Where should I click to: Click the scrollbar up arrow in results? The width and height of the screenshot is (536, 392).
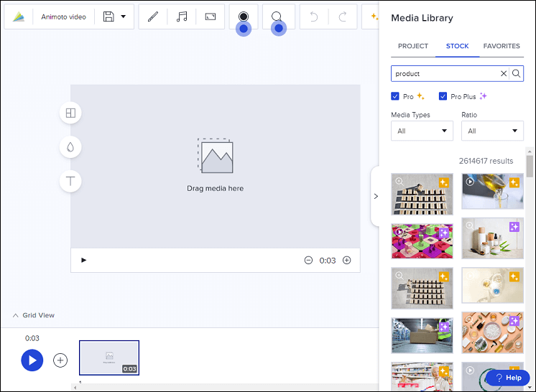530,151
